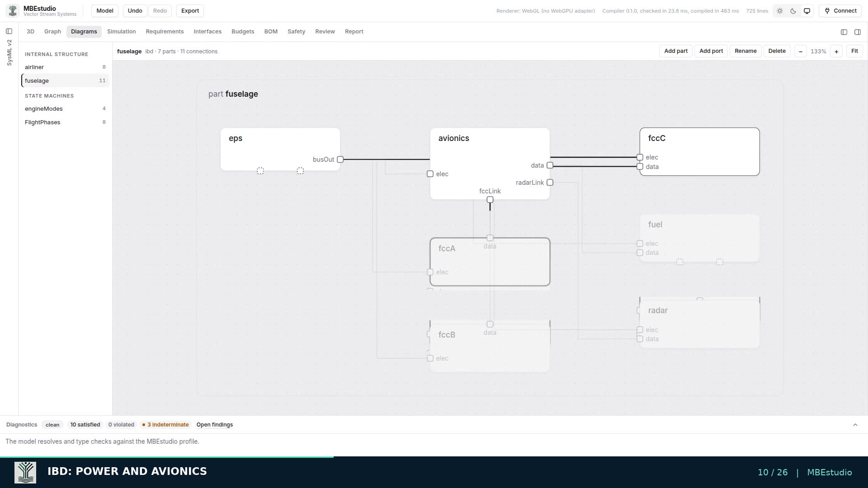Select FlightPhases state machine
The width and height of the screenshot is (868, 488).
pyautogui.click(x=65, y=122)
